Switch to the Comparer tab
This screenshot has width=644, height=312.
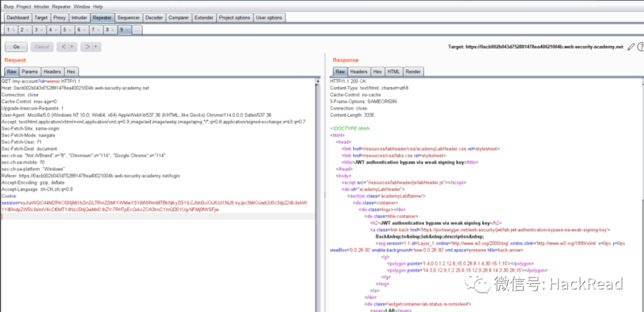click(179, 18)
